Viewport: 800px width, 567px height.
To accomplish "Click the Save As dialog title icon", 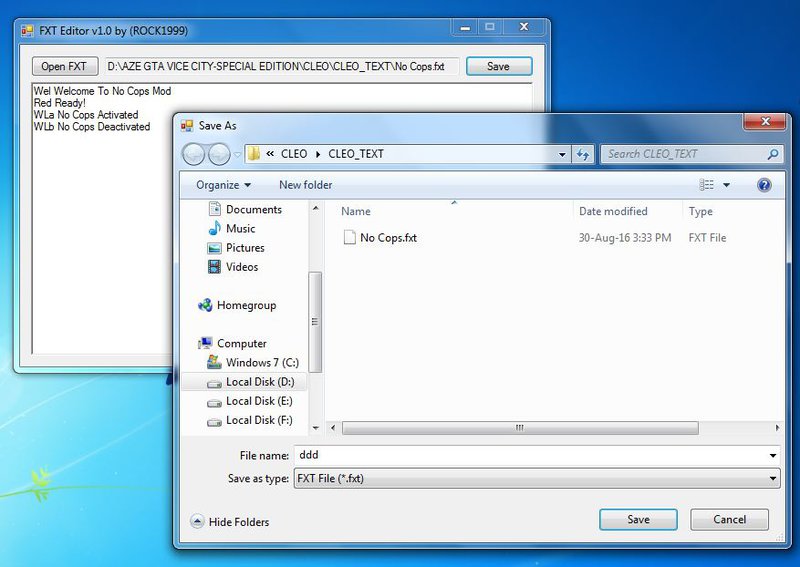I will tap(187, 126).
